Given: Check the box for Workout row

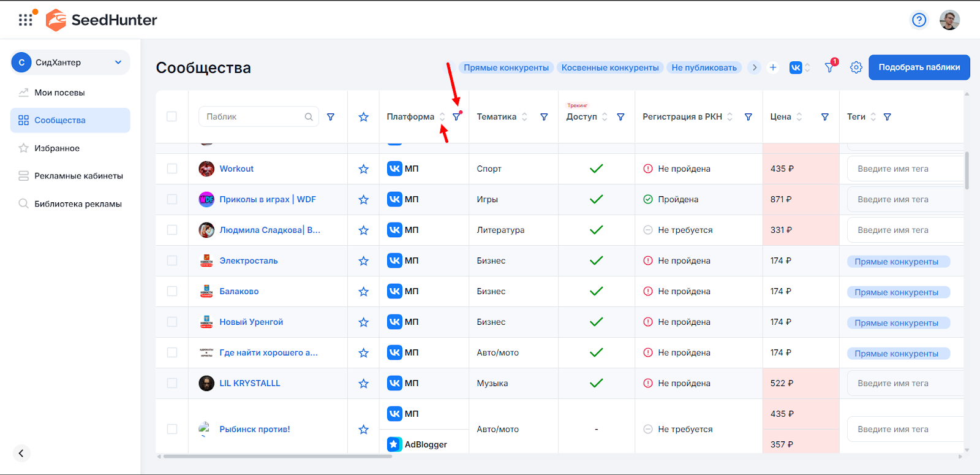Looking at the screenshot, I should click(172, 169).
